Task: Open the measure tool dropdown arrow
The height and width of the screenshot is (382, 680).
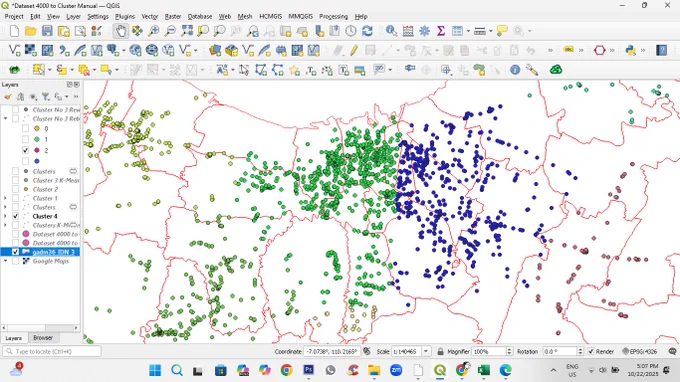Action: pos(490,31)
